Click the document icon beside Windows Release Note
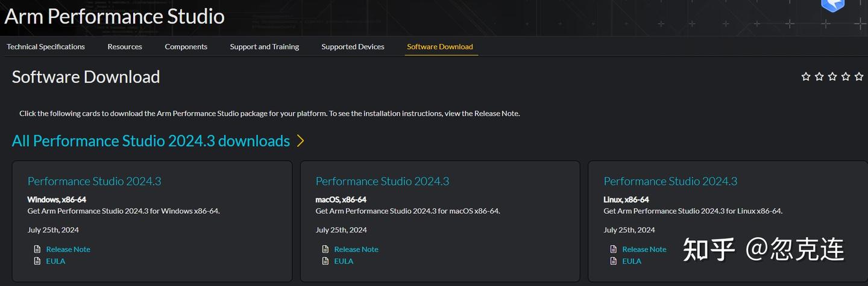The width and height of the screenshot is (868, 286). [38, 249]
